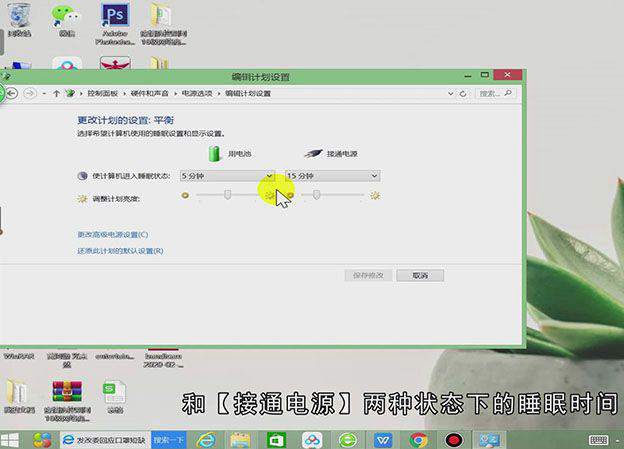Open the desktop folder icon at bottom left

coord(18,395)
